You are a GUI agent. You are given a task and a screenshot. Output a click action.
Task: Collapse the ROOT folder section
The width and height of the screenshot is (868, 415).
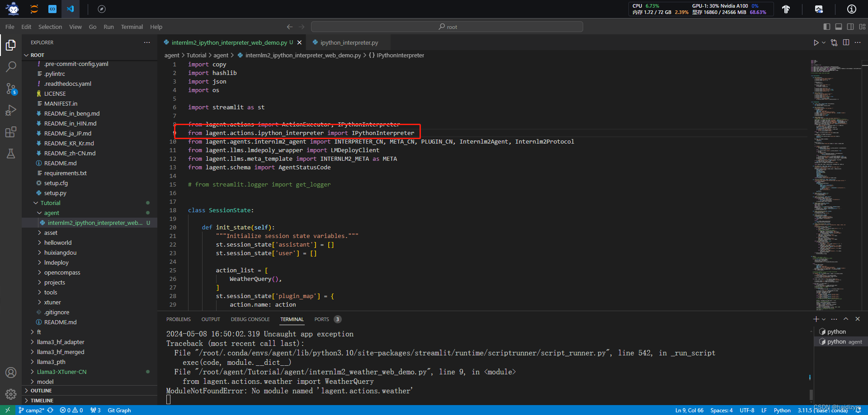click(x=90, y=55)
